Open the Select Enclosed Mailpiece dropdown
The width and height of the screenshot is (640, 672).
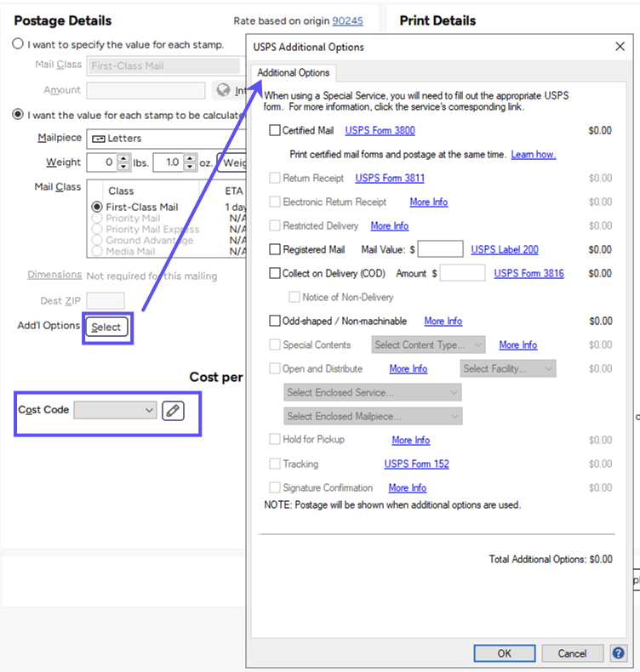click(373, 416)
